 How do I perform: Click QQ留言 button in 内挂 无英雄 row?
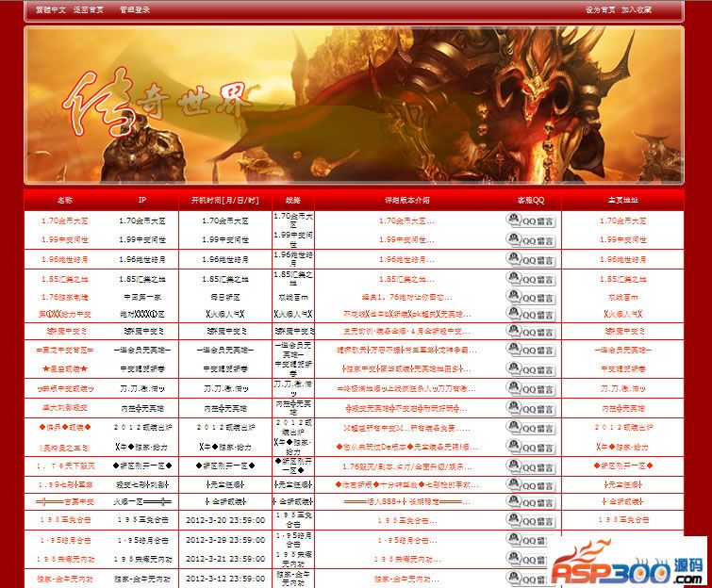[x=530, y=408]
